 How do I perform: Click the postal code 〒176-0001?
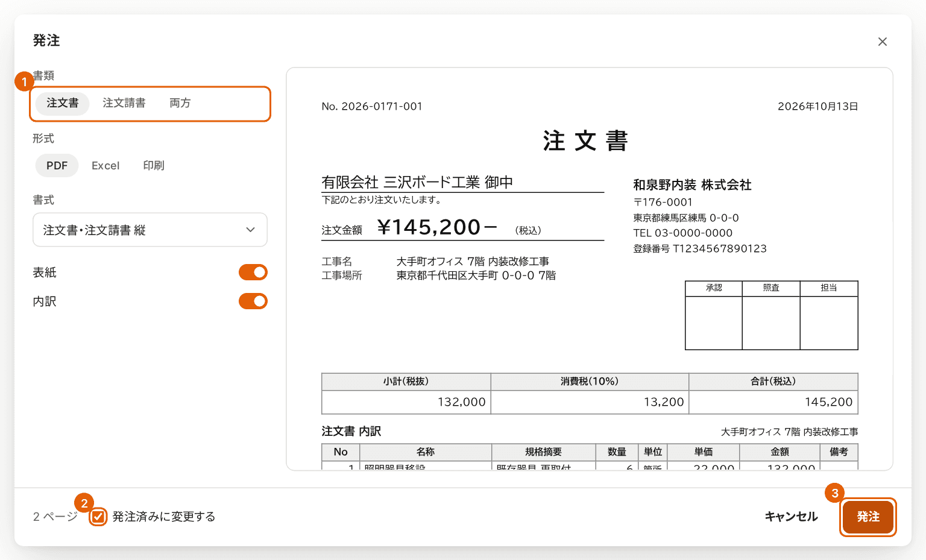663,203
